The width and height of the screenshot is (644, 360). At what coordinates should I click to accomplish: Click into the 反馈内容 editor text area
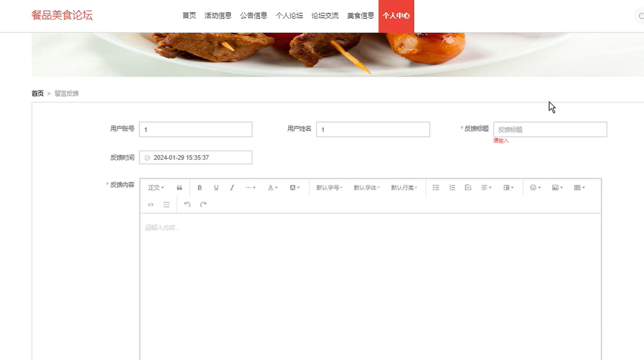coord(370,287)
